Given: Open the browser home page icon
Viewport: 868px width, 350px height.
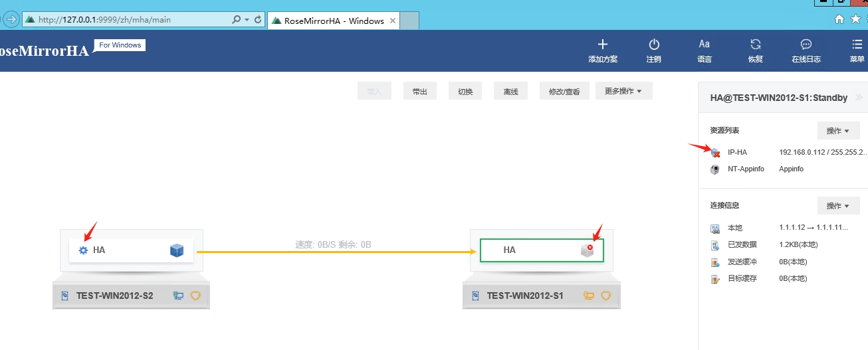Looking at the screenshot, I should point(840,19).
